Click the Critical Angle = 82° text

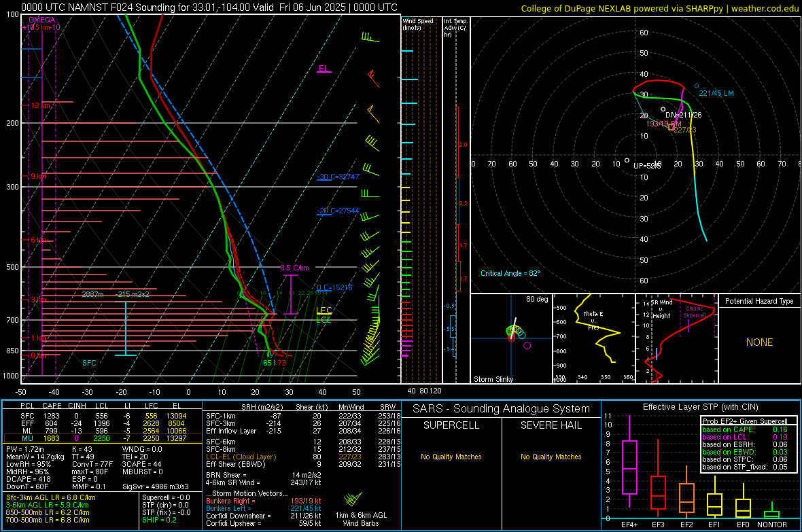(510, 273)
